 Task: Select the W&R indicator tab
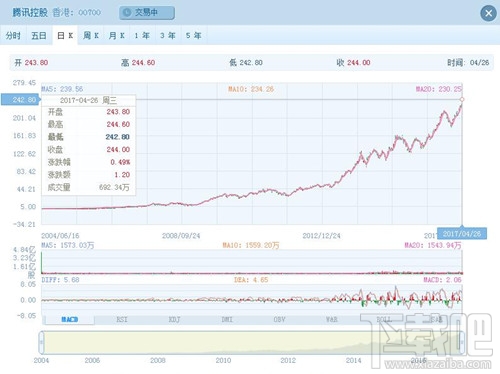(x=332, y=319)
